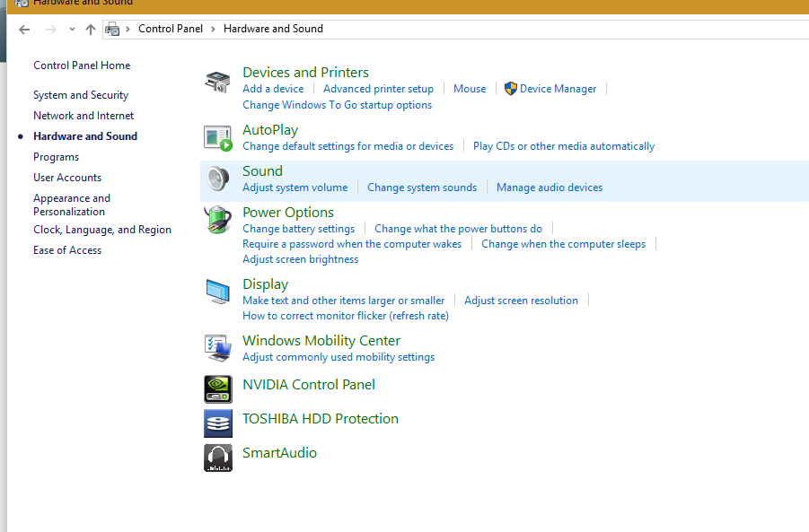Select Network and Internet in sidebar

[84, 116]
